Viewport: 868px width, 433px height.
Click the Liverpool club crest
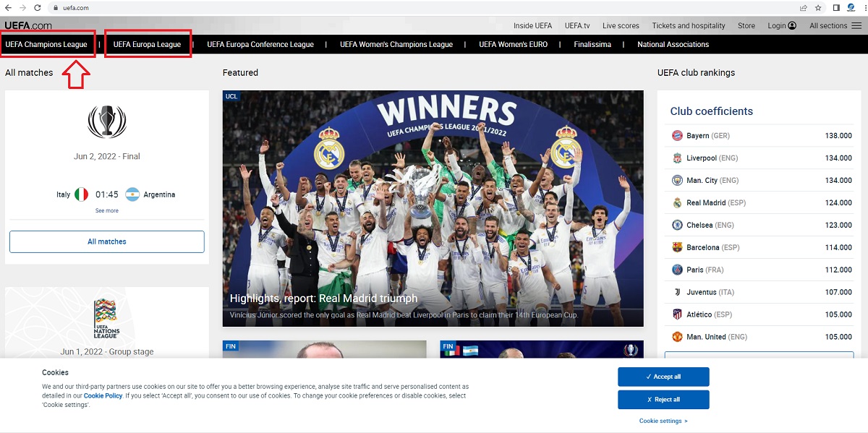(677, 158)
